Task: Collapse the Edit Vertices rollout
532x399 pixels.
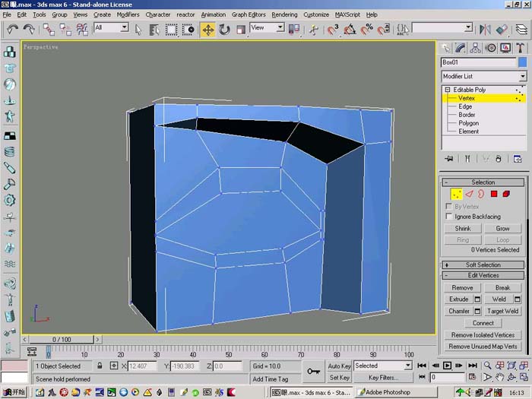Action: pyautogui.click(x=483, y=275)
